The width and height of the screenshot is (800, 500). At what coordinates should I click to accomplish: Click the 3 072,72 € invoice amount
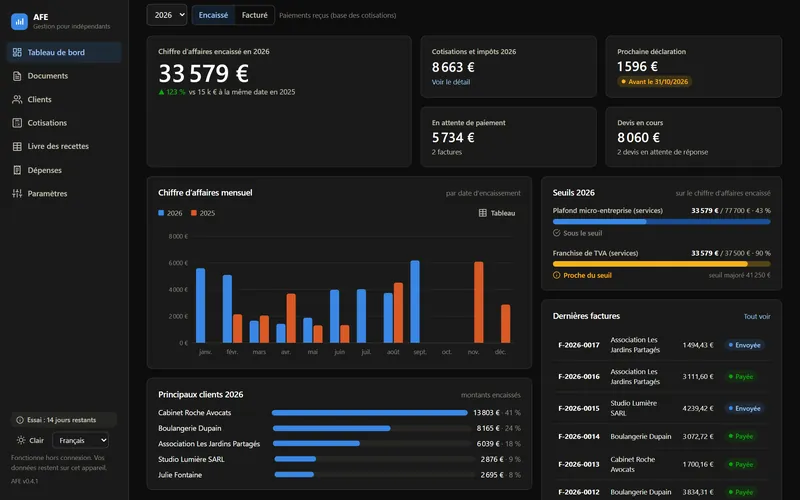tap(698, 436)
